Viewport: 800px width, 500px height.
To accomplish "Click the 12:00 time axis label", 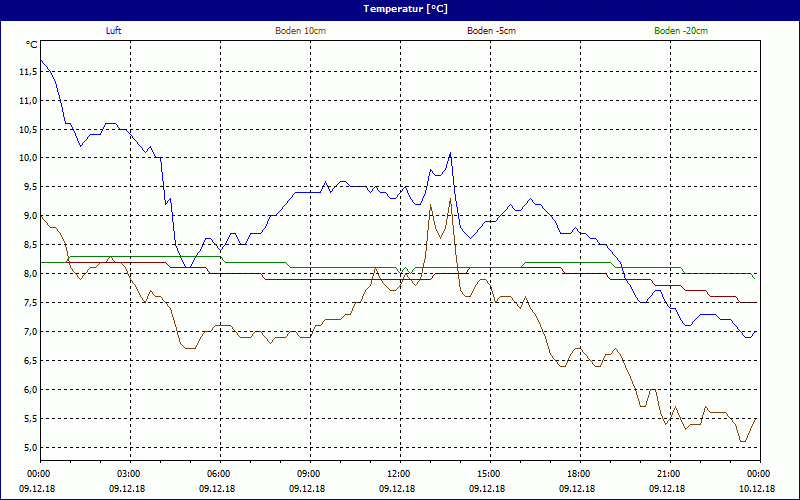I will (398, 473).
